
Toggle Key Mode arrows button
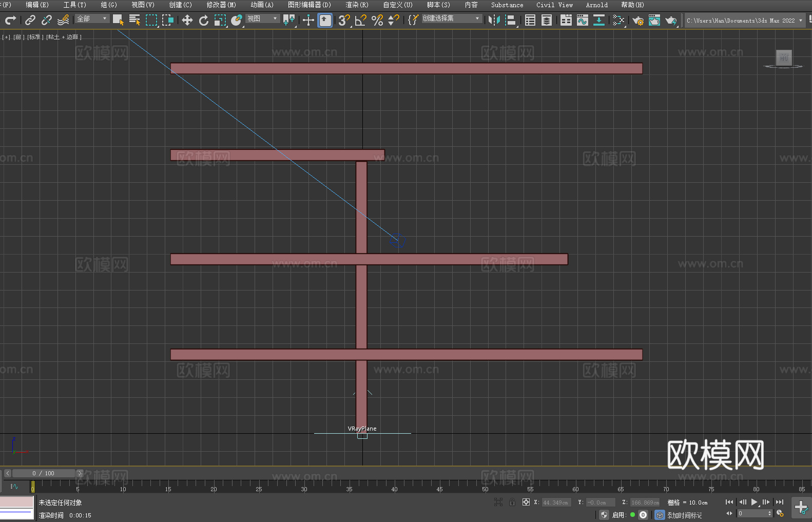click(x=729, y=513)
